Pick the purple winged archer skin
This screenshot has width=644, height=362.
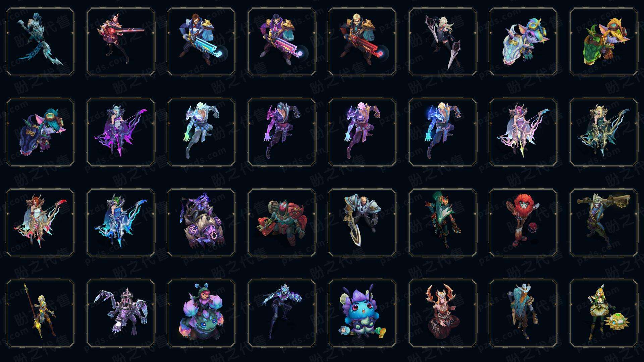pyautogui.click(x=121, y=132)
